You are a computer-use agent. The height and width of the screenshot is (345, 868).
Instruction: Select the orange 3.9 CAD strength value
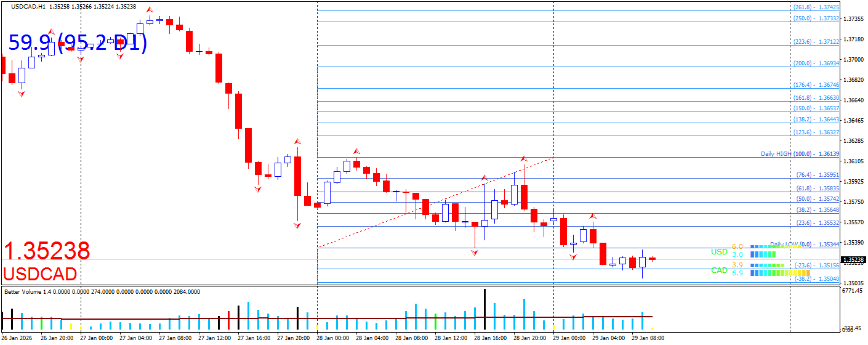click(x=737, y=265)
